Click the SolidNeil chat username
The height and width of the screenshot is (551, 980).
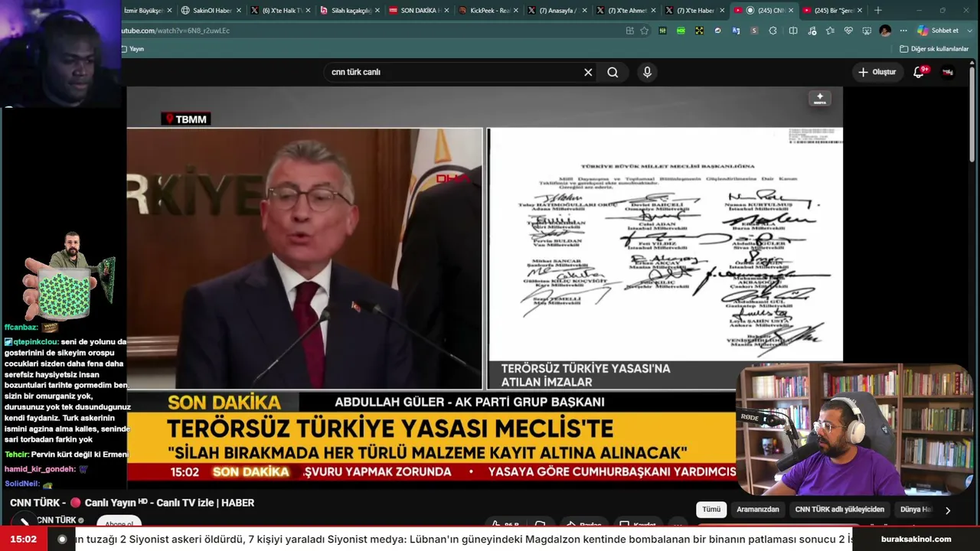tap(22, 484)
